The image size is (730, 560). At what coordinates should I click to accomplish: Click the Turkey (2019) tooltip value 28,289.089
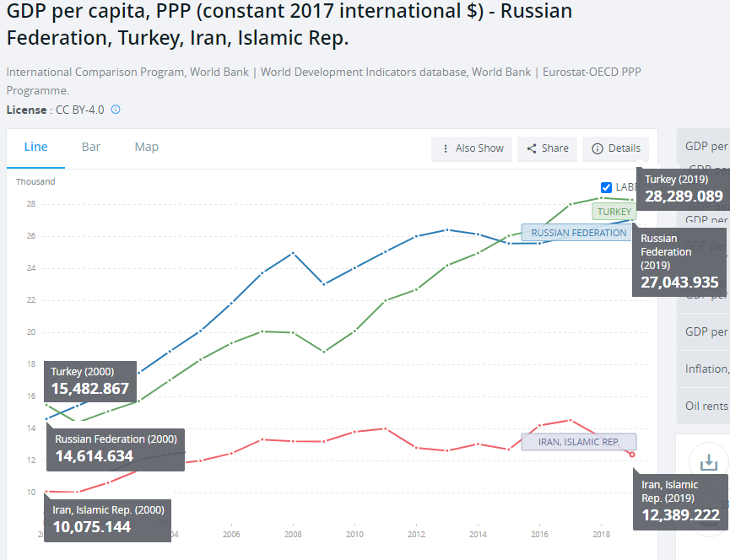[x=684, y=197]
